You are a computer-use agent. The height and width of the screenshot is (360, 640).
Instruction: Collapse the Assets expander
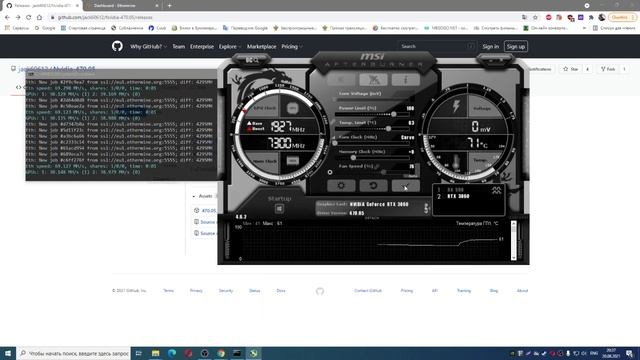pyautogui.click(x=202, y=196)
